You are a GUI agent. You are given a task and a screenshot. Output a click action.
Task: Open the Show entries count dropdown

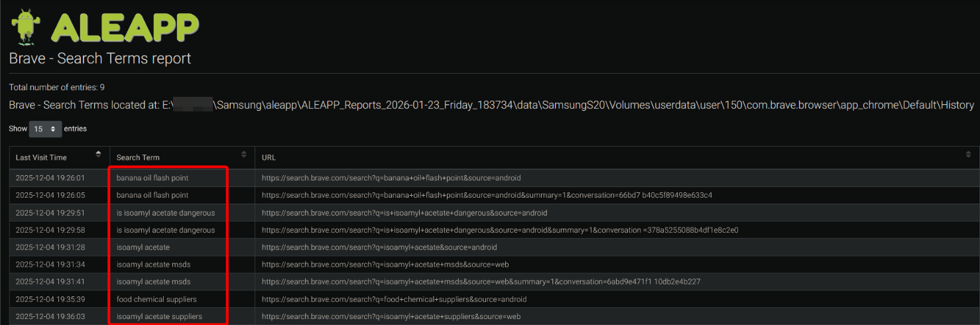click(x=45, y=129)
